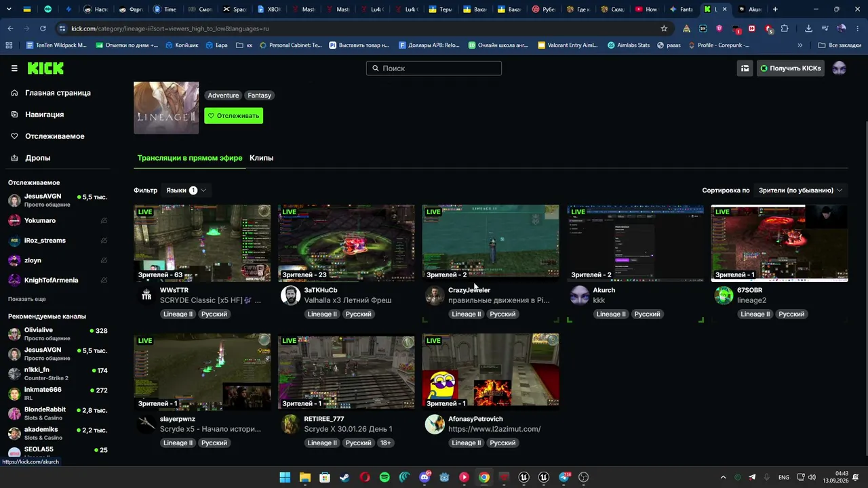Expand the Языки filter dropdown
868x488 pixels.
point(186,190)
